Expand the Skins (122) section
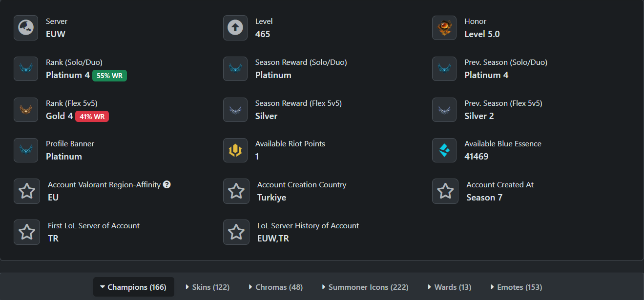The height and width of the screenshot is (300, 644). [x=208, y=287]
